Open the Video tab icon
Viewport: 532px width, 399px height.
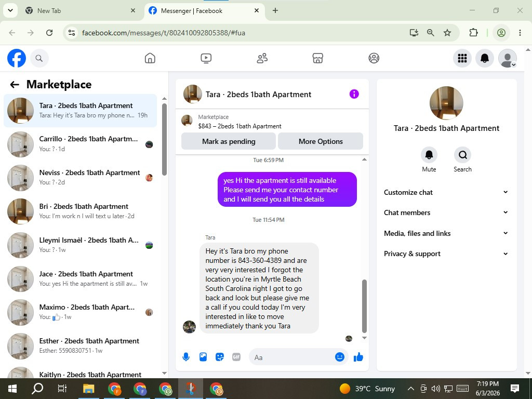pos(206,58)
